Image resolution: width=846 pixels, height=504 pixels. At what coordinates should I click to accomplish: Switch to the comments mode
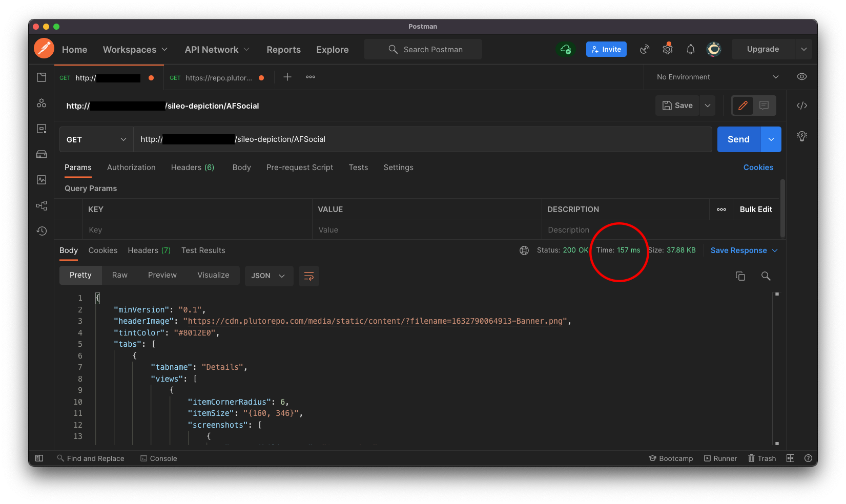pyautogui.click(x=764, y=106)
